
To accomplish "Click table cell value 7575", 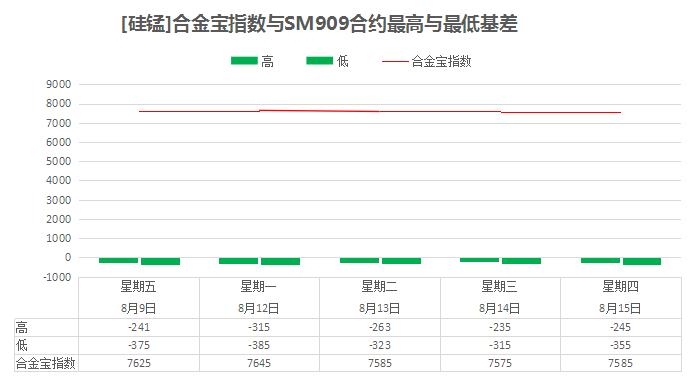I will (x=500, y=363).
